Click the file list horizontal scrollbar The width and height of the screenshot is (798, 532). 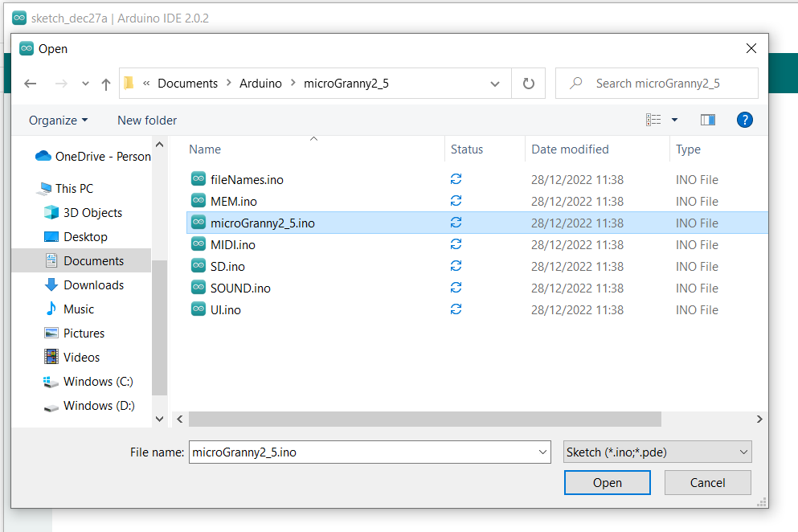point(425,419)
